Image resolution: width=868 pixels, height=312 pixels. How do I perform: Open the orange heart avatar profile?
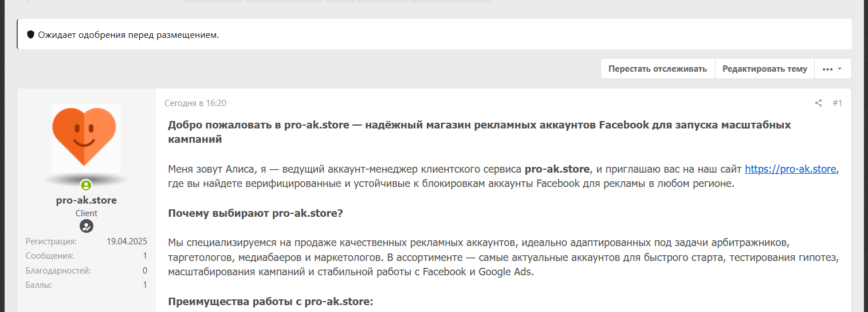pyautogui.click(x=86, y=138)
